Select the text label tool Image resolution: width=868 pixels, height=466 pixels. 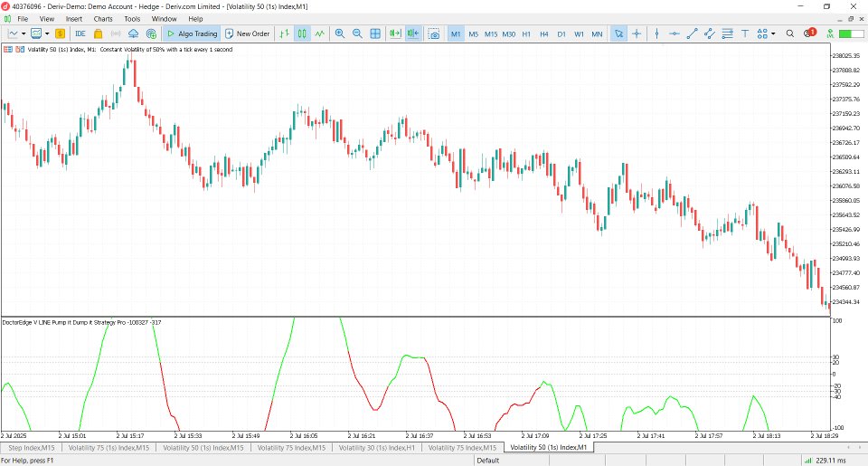(745, 33)
